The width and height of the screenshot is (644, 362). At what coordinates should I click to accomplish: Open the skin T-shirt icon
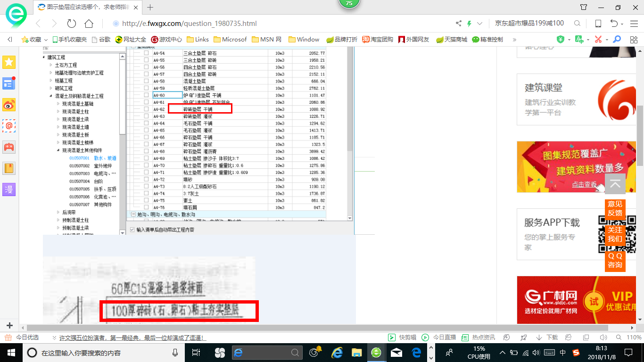pyautogui.click(x=584, y=7)
